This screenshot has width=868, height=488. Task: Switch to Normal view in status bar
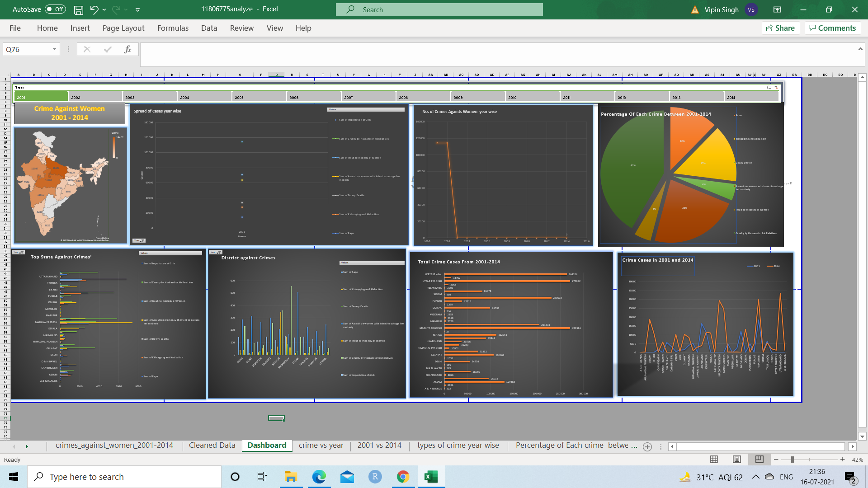click(x=714, y=460)
